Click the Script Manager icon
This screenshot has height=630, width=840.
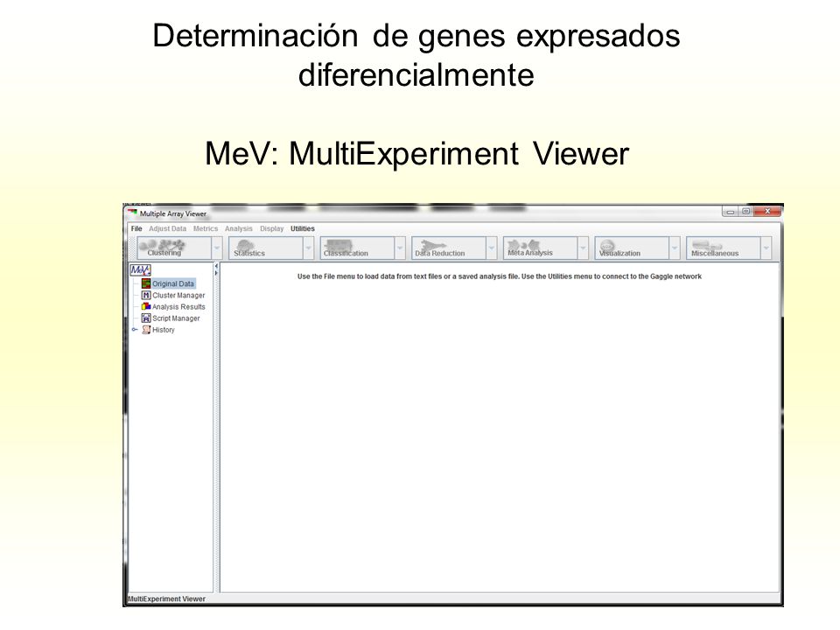tap(146, 318)
